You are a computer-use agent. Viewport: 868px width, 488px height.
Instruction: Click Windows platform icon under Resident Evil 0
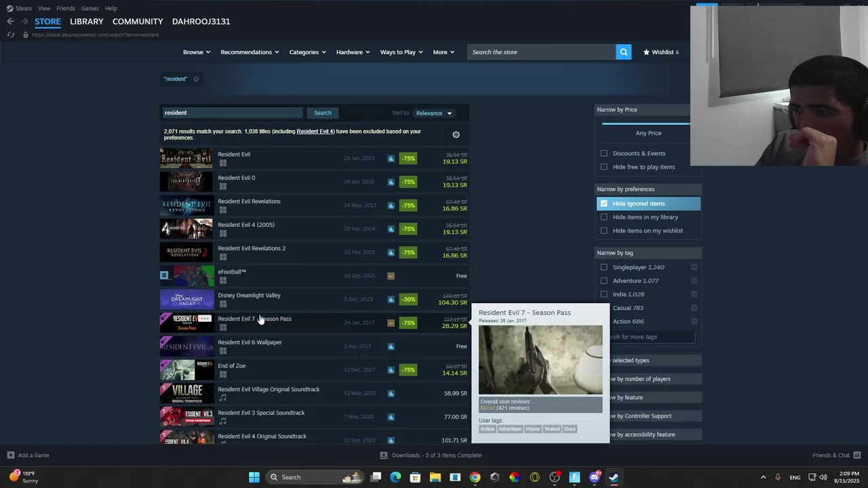222,186
